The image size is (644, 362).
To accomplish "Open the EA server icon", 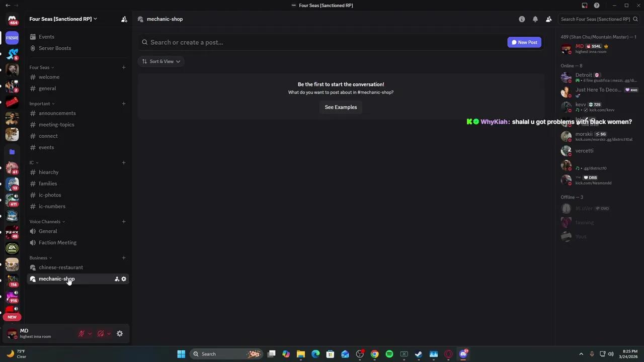I will coord(12,248).
